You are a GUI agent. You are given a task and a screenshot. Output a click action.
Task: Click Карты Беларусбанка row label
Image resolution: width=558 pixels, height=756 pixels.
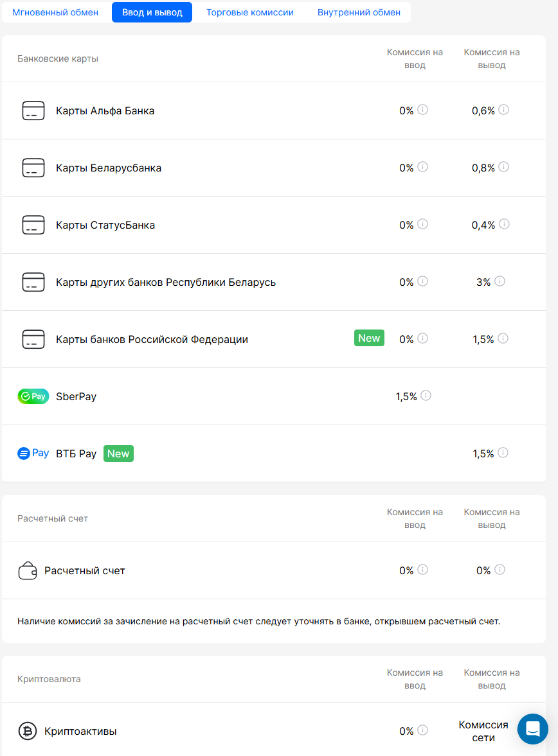tap(109, 168)
